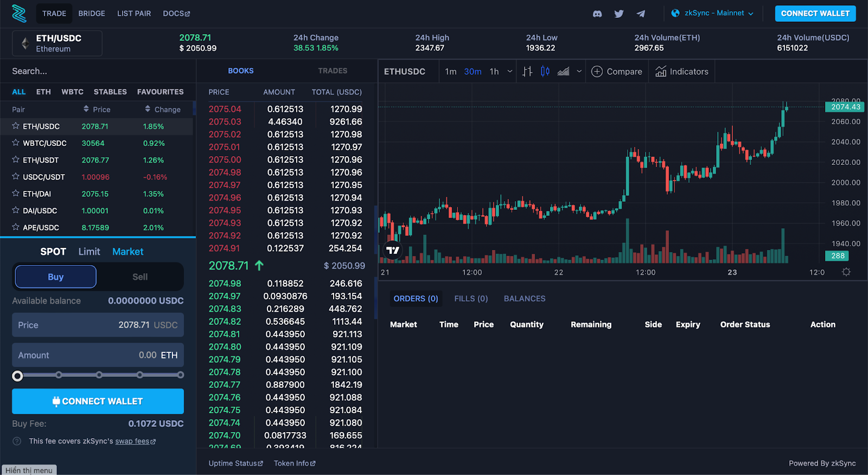Select the area chart style icon

tap(564, 72)
